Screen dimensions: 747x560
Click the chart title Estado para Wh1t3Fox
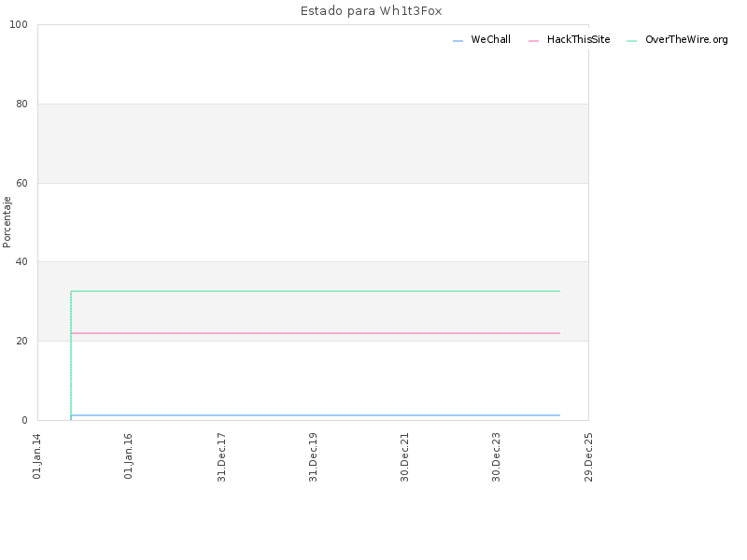coord(371,11)
